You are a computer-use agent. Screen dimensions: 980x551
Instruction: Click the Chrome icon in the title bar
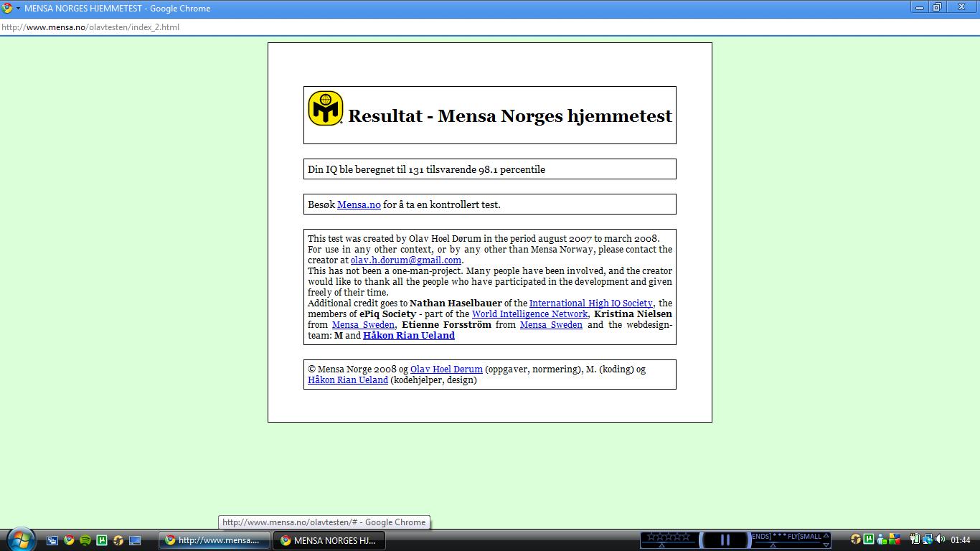click(x=7, y=8)
